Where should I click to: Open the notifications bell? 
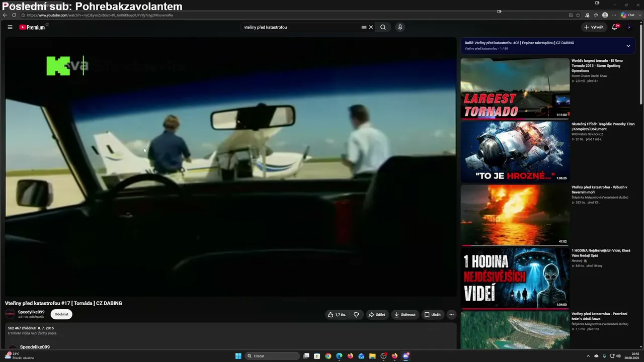[614, 27]
